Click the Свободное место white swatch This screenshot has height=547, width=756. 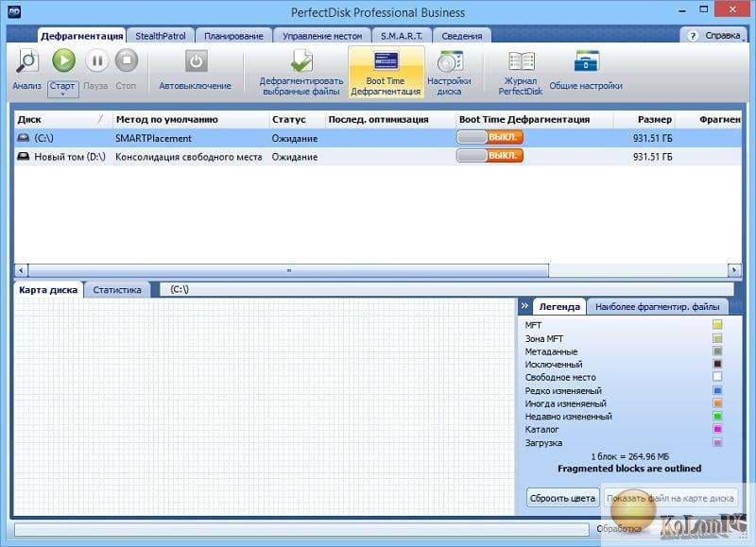(717, 377)
